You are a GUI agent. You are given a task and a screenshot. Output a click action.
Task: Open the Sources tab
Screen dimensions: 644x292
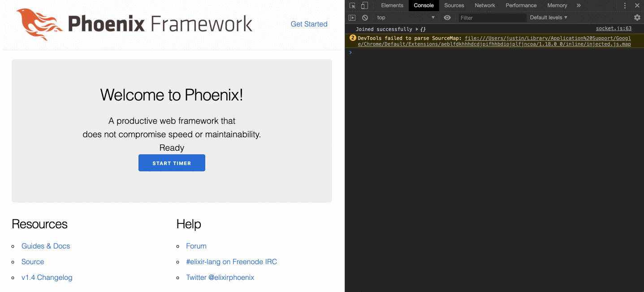pos(454,5)
